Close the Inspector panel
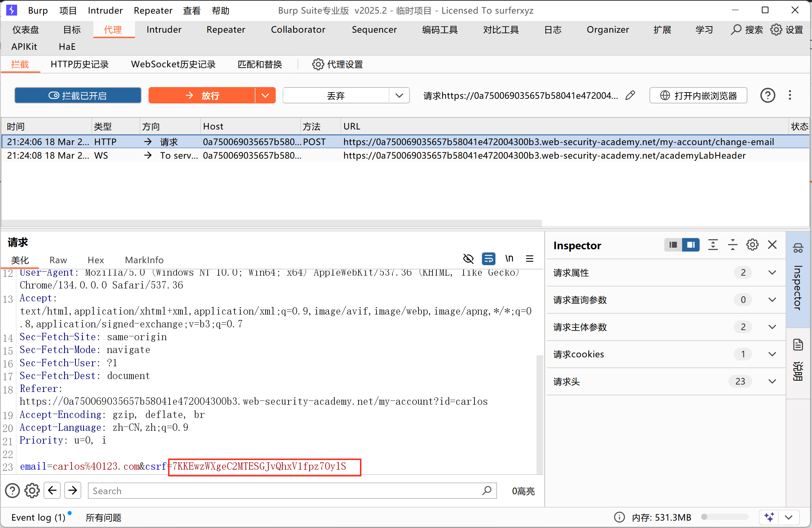Image resolution: width=812 pixels, height=528 pixels. click(x=772, y=245)
